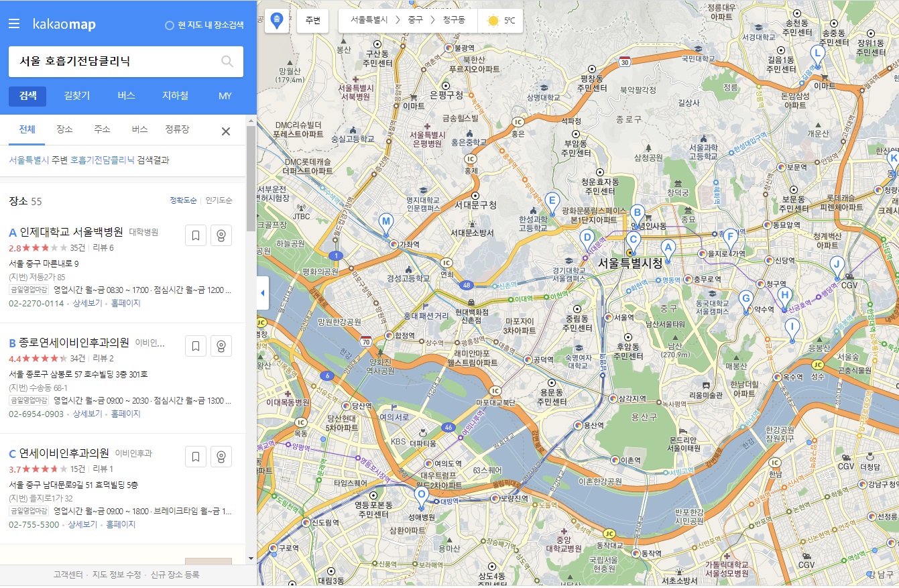Select the 검색 tab

pyautogui.click(x=27, y=96)
